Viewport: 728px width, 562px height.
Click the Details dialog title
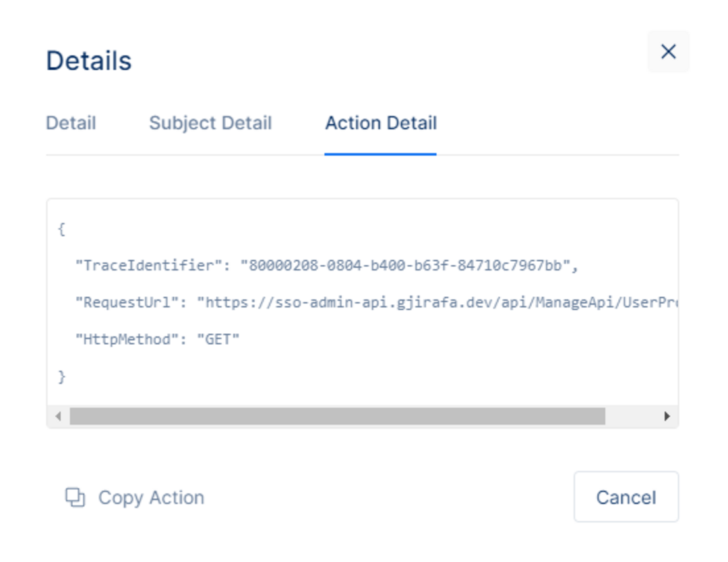(x=89, y=61)
